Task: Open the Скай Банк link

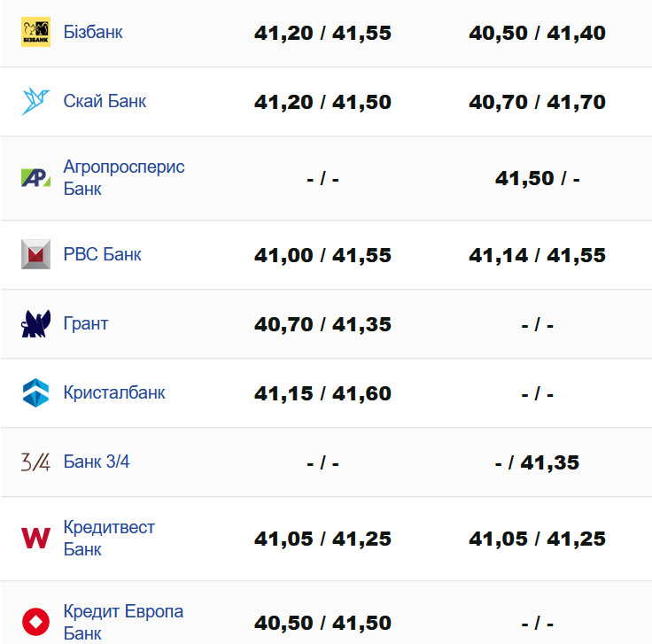Action: 105,102
